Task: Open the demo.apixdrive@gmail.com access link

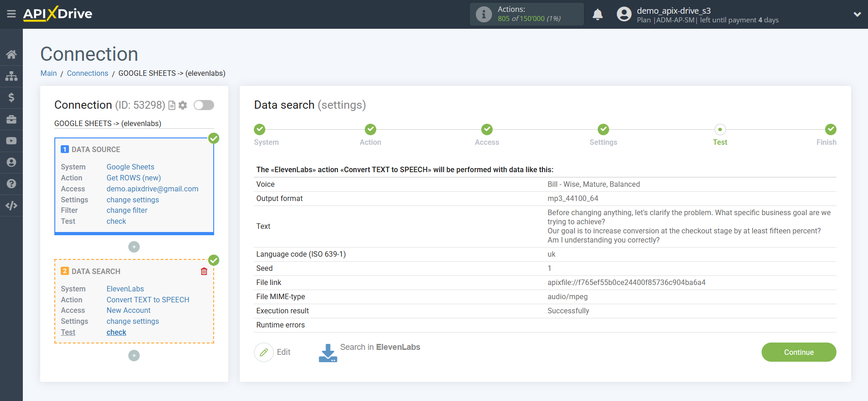Action: click(x=153, y=189)
